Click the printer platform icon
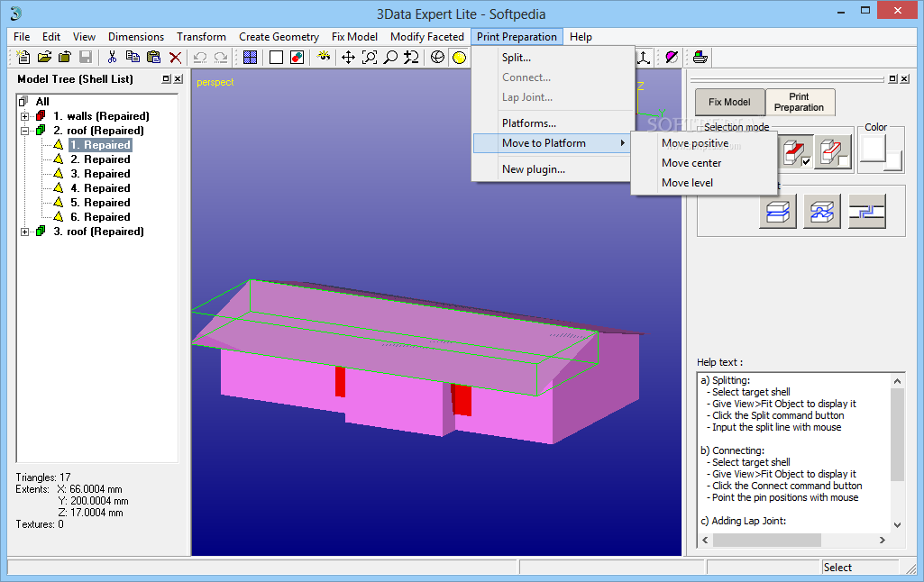The height and width of the screenshot is (582, 924). [700, 57]
